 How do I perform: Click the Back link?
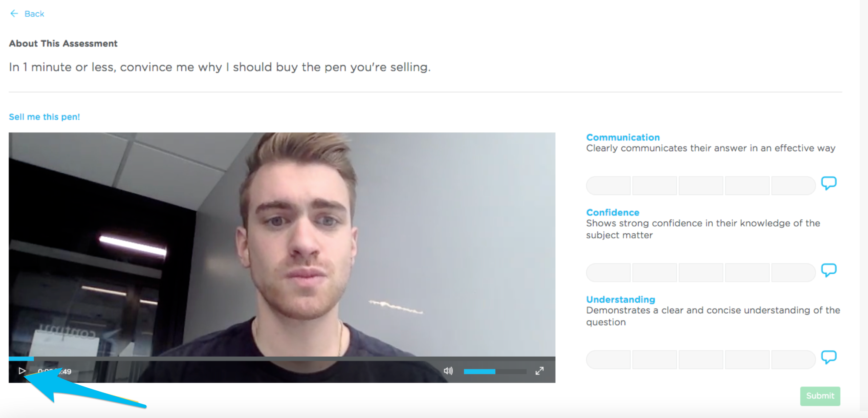click(x=34, y=14)
